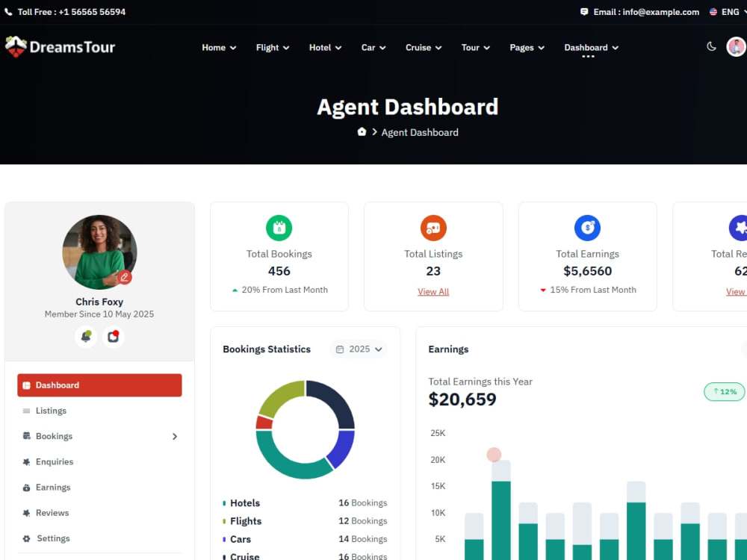This screenshot has width=747, height=560.
Task: Click the 12% growth badge
Action: pos(724,391)
